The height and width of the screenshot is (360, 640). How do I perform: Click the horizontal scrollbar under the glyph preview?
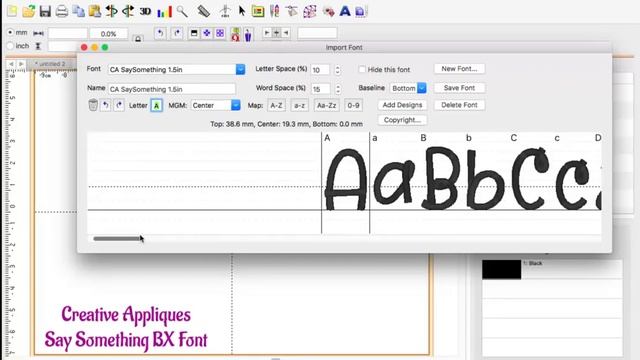coord(117,238)
